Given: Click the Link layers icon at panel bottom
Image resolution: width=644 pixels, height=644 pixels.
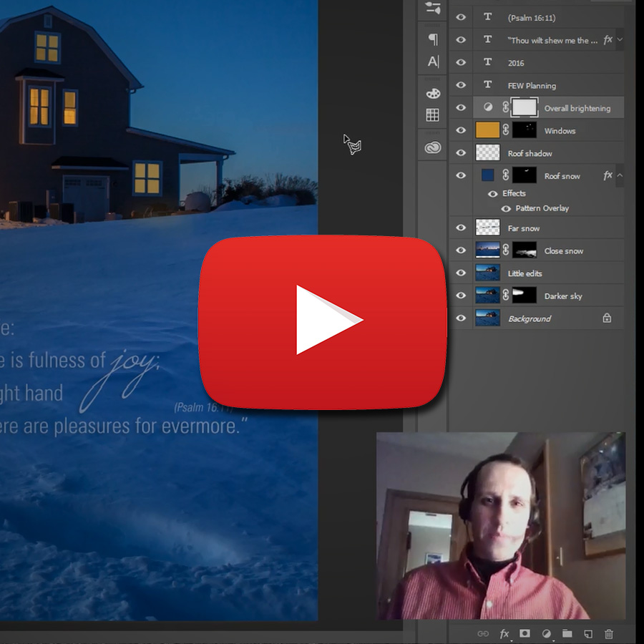Looking at the screenshot, I should (483, 633).
